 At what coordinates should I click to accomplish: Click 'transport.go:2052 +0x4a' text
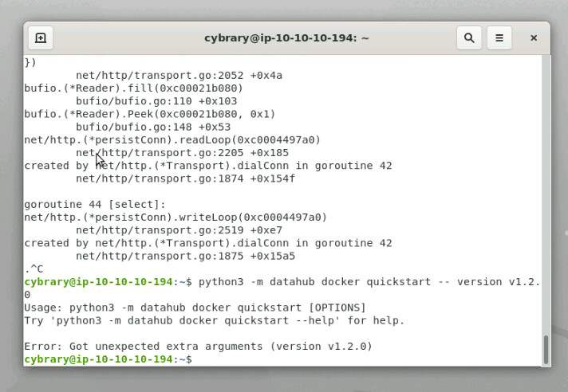tap(179, 76)
